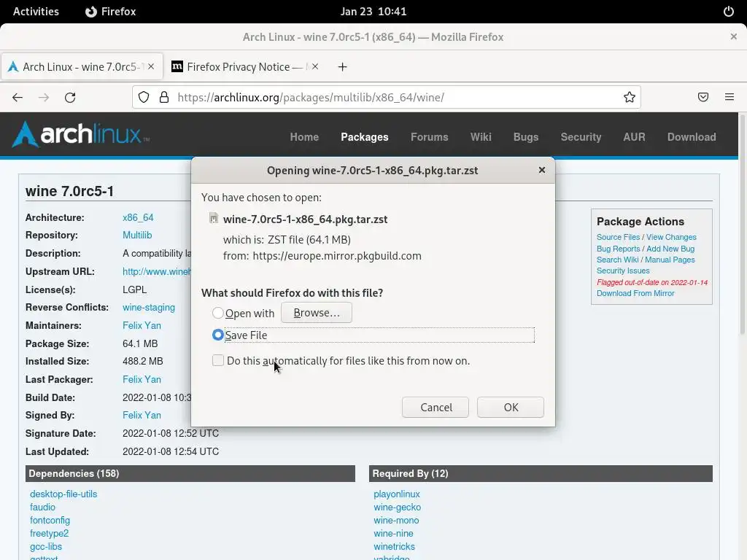Image resolution: width=747 pixels, height=560 pixels.
Task: Close the Firefox Privacy Notice tab
Action: [315, 66]
